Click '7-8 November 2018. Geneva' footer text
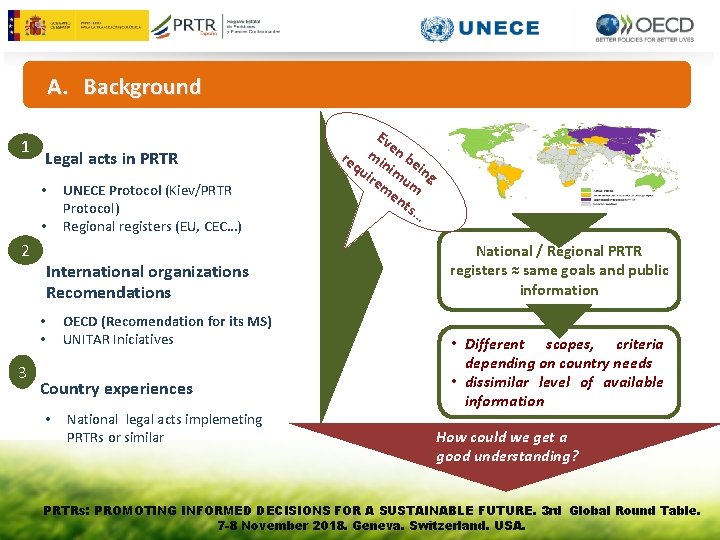720x540 pixels. point(372,525)
